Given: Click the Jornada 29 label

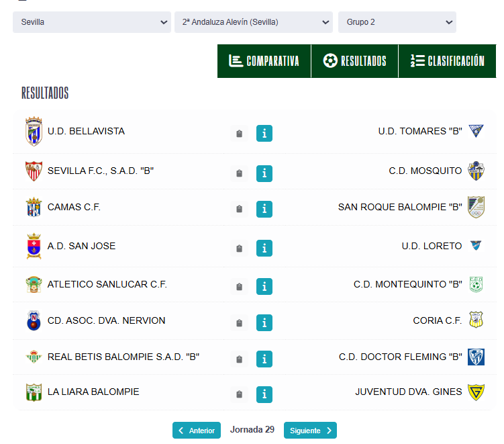Looking at the screenshot, I should [252, 430].
